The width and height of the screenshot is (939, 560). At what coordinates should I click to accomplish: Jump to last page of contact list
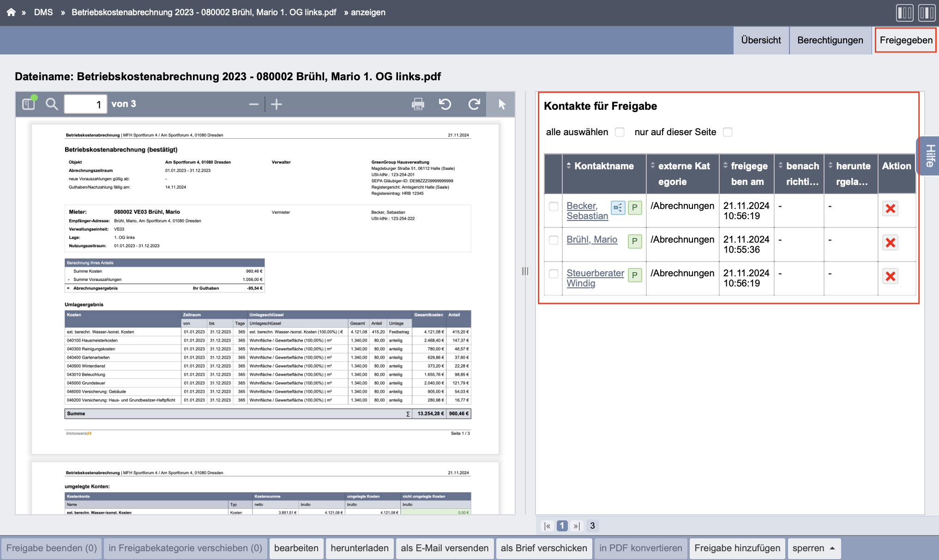577,526
